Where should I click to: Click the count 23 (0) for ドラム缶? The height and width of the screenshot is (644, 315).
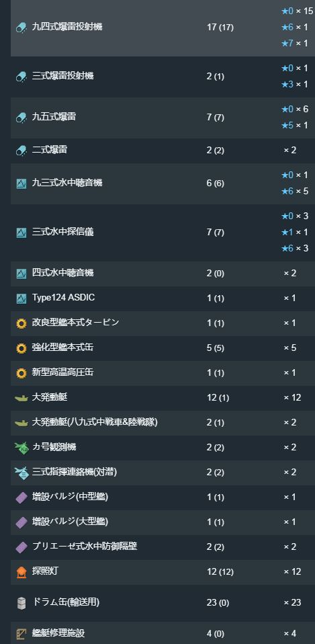tap(218, 602)
